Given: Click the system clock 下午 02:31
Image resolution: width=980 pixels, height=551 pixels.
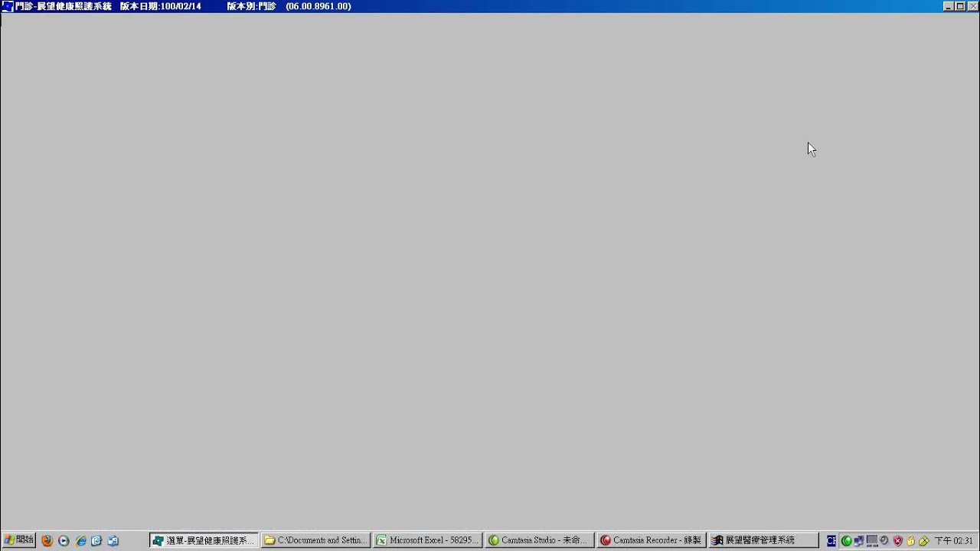Looking at the screenshot, I should point(953,541).
